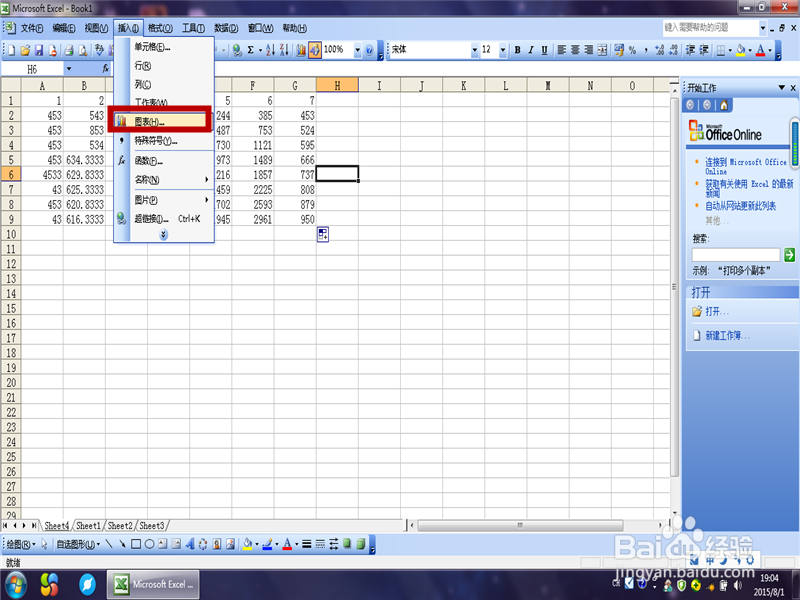Toggle Underline formatting
The height and width of the screenshot is (600, 800).
pos(544,50)
